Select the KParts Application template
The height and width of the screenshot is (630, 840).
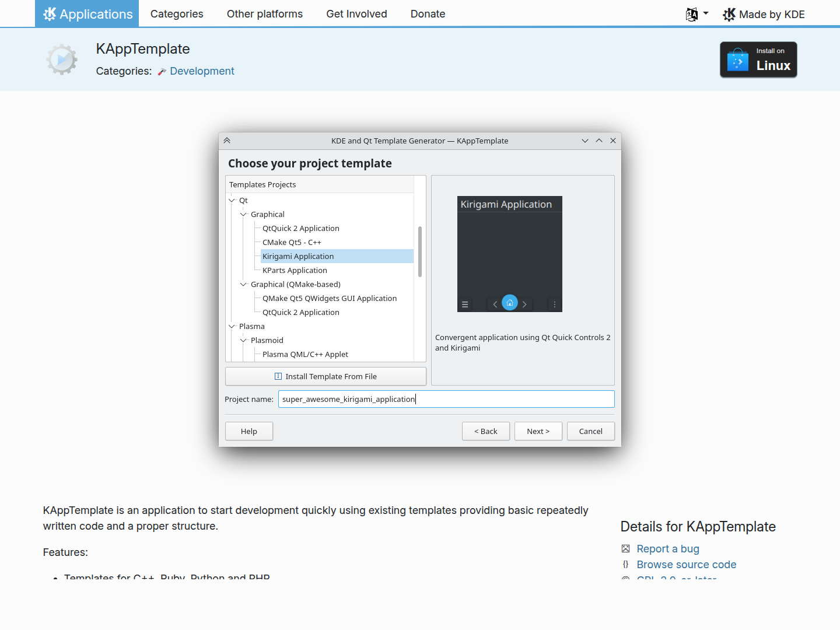(295, 270)
